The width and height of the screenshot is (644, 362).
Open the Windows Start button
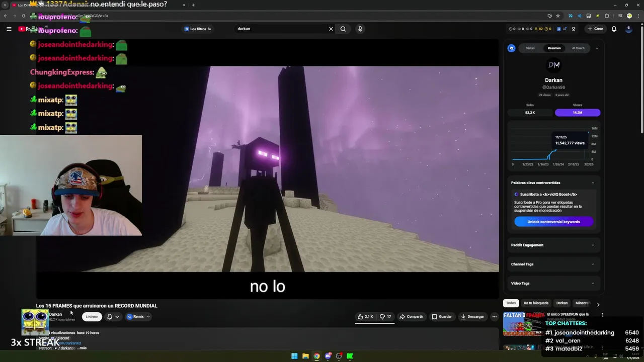tap(294, 356)
